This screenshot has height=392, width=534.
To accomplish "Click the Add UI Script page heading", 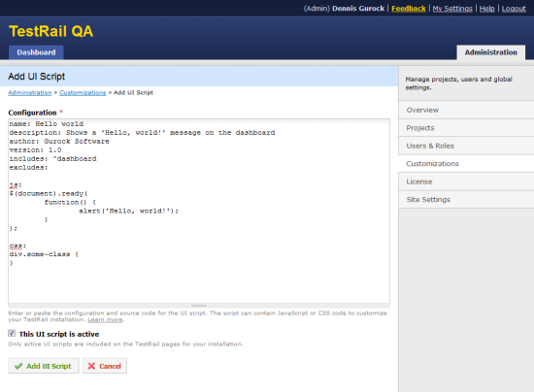I will (x=37, y=77).
